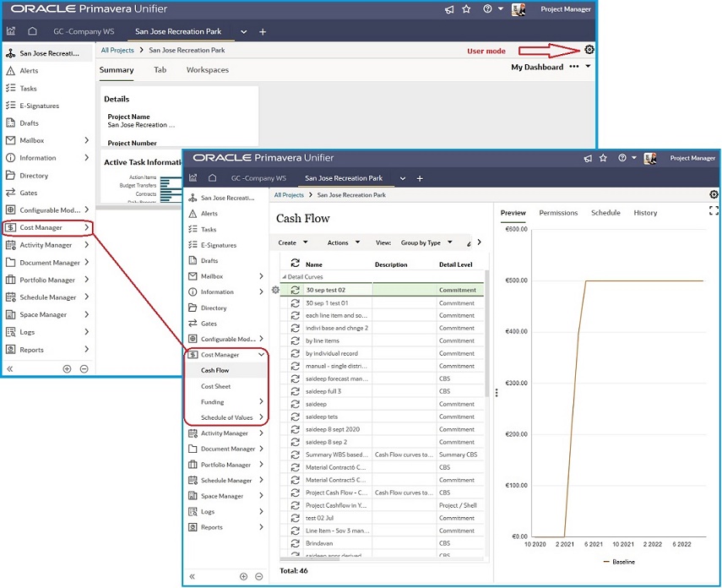Screen dimensions: 722x588
Task: Switch to Workspaces tab in back window
Action: click(207, 70)
